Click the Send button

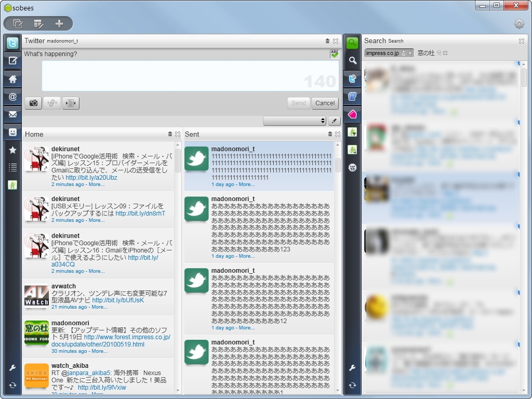[x=298, y=103]
